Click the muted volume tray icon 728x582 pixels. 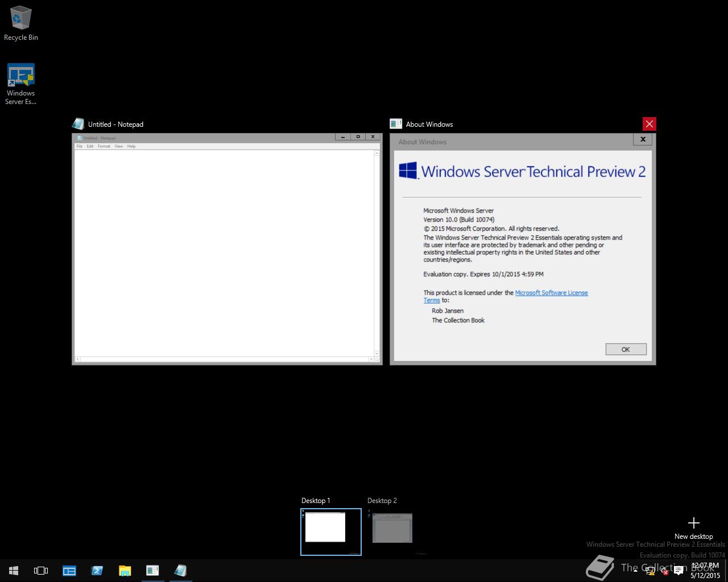point(664,571)
